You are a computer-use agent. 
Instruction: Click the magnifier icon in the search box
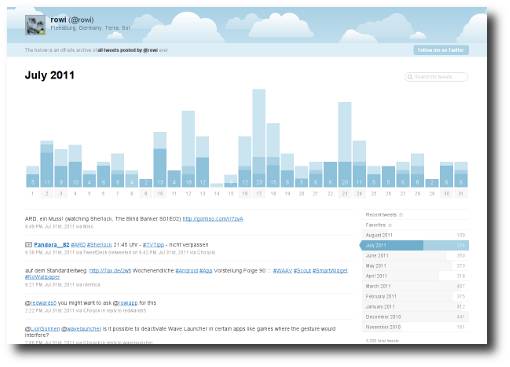point(410,77)
